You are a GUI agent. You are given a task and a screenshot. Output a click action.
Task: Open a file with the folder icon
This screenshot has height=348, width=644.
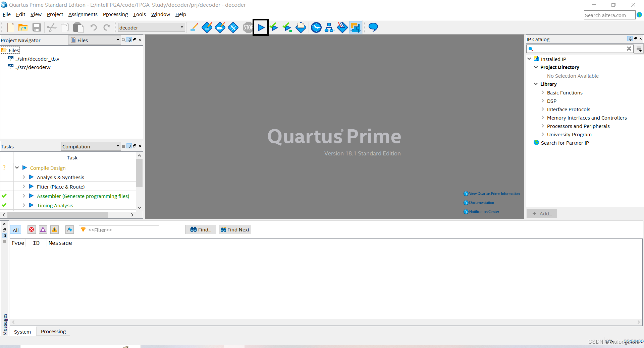[x=23, y=27]
